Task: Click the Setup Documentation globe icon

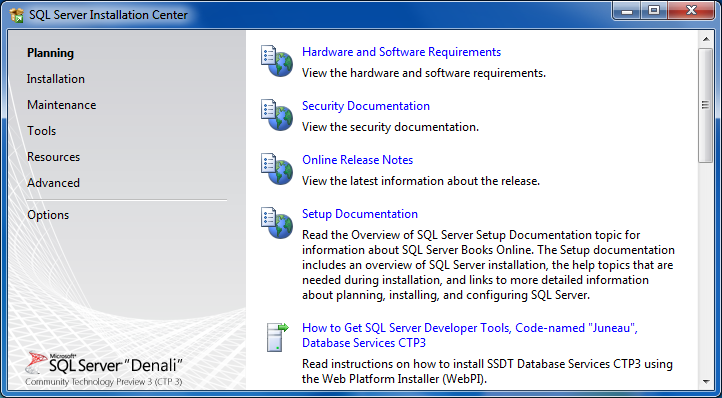Action: (x=277, y=223)
